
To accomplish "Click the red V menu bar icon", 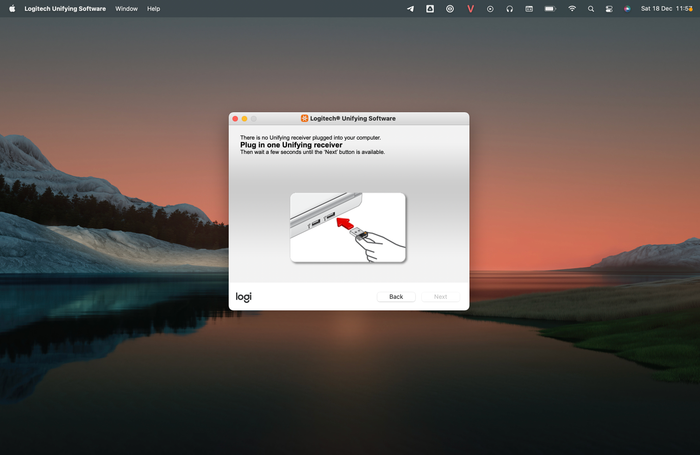I will point(470,8).
